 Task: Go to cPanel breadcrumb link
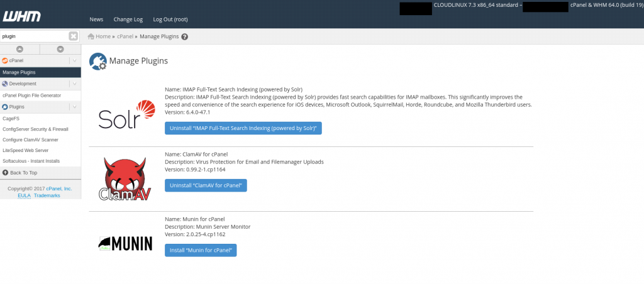coord(125,36)
